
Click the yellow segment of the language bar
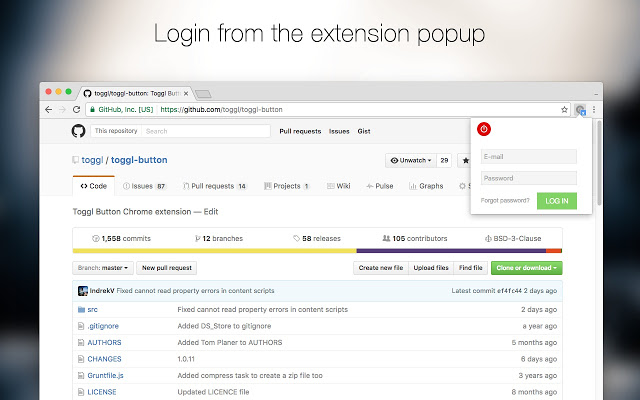(x=215, y=251)
